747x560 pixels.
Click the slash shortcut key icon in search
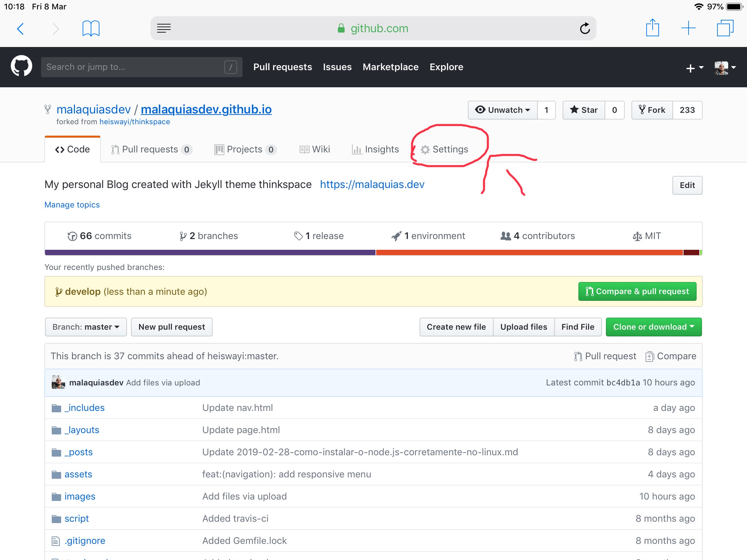pos(231,67)
